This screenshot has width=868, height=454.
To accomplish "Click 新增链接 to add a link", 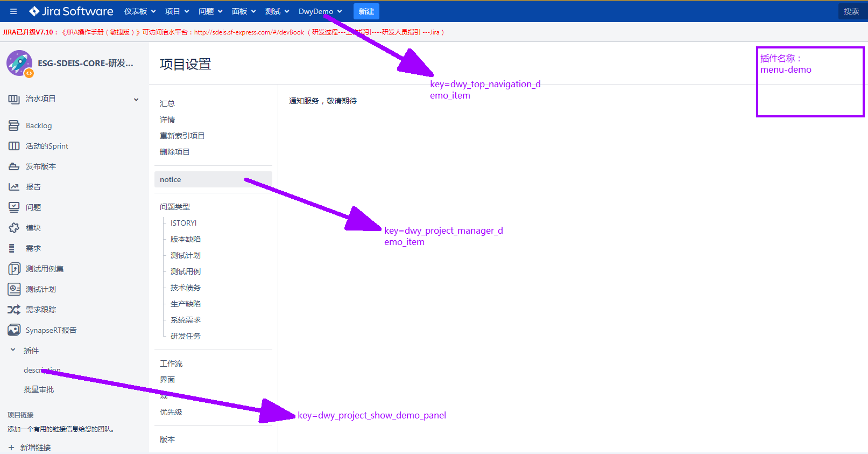I will pos(36,448).
